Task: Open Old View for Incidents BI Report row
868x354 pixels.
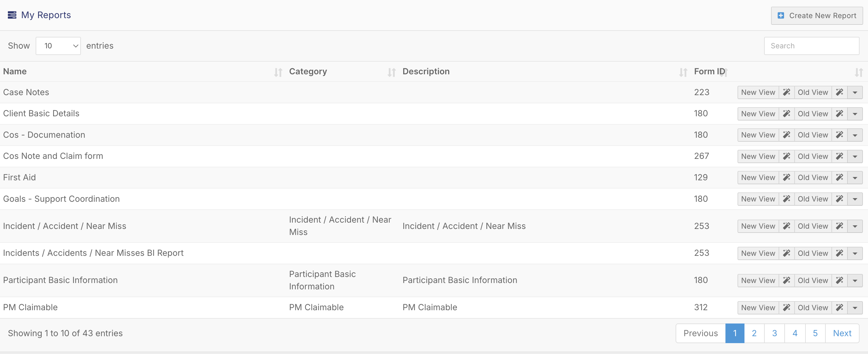Action: pos(813,253)
